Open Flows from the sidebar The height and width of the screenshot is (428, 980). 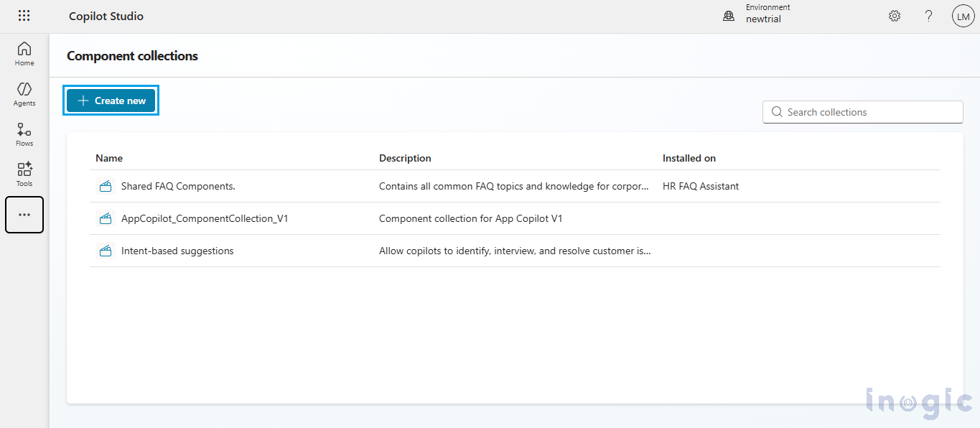[24, 134]
